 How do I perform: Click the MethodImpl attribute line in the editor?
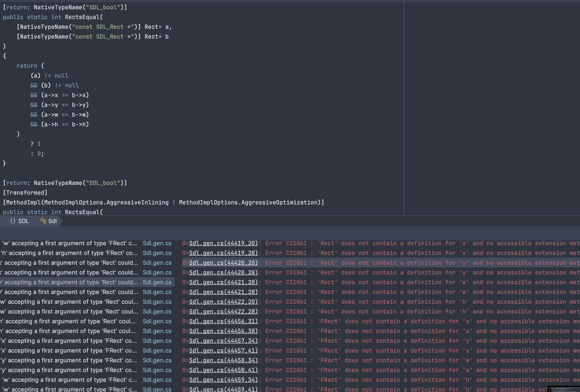point(163,202)
